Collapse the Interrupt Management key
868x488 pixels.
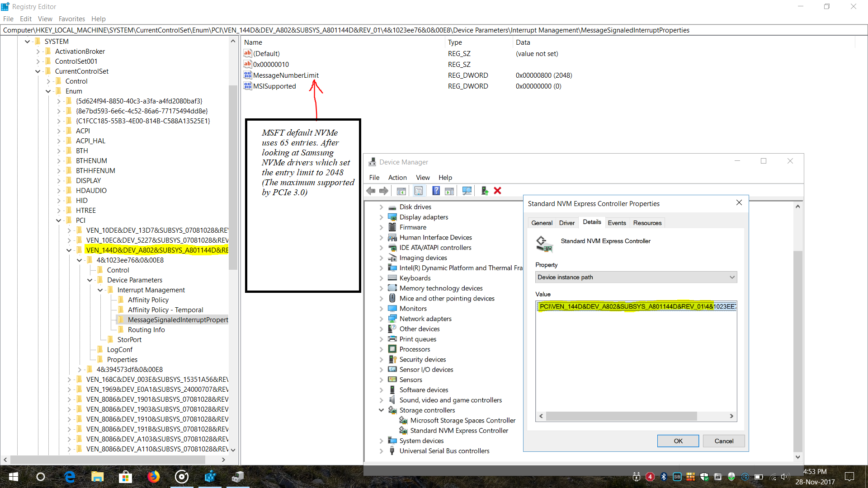click(x=100, y=290)
